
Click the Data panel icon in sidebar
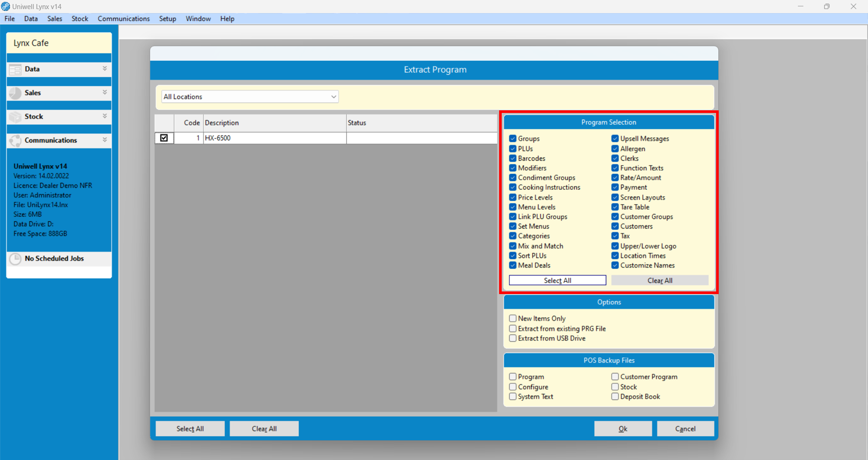[15, 69]
